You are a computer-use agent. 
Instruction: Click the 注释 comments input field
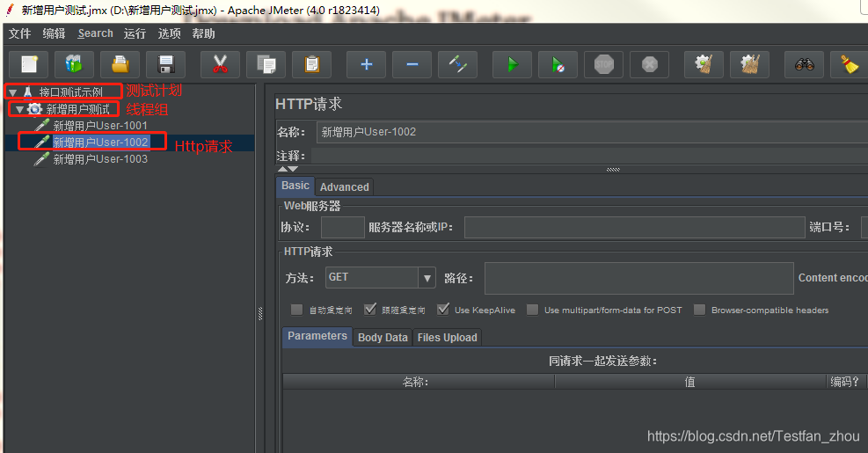(589, 156)
